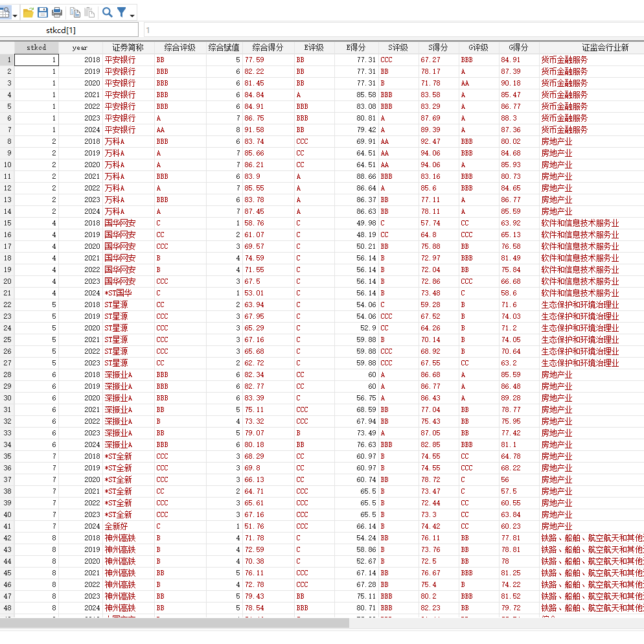
Task: Click the Filter observations funnel icon
Action: tap(122, 12)
